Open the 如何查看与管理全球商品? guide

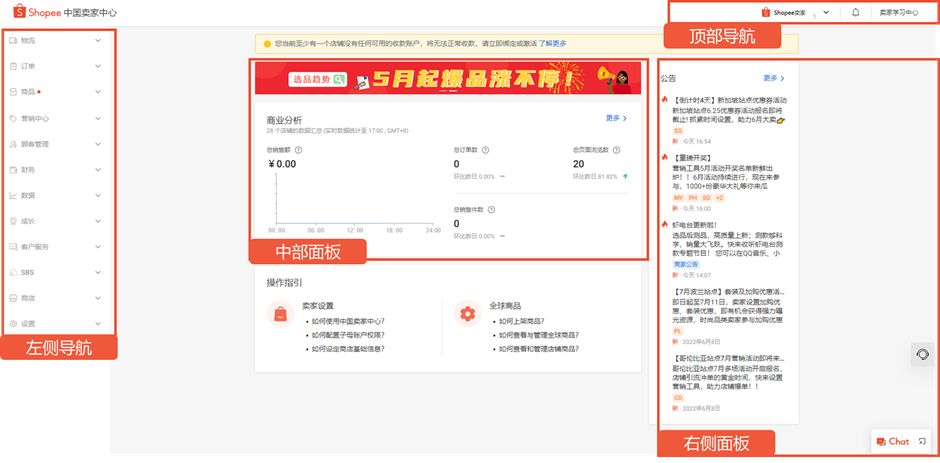coord(539,335)
